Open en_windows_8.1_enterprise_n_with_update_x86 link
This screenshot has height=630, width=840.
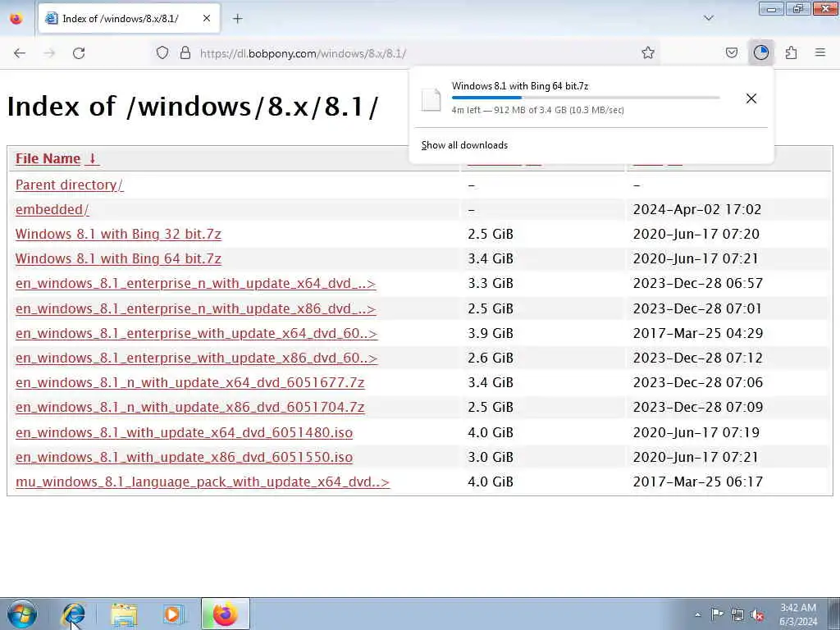[x=195, y=308]
